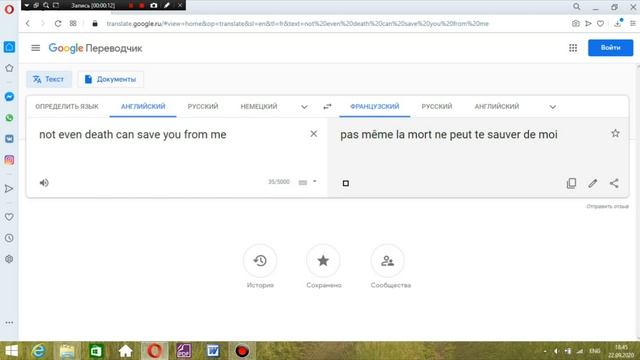Take a snapshot with the camera icon
The height and width of the screenshot is (360, 640).
(x=576, y=24)
